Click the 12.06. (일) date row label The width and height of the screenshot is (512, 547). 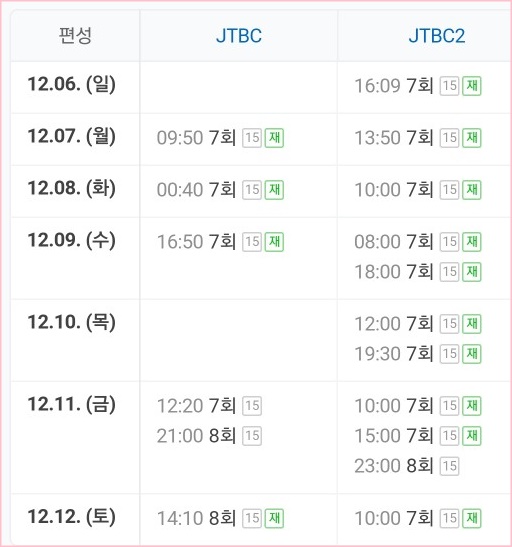coord(71,84)
